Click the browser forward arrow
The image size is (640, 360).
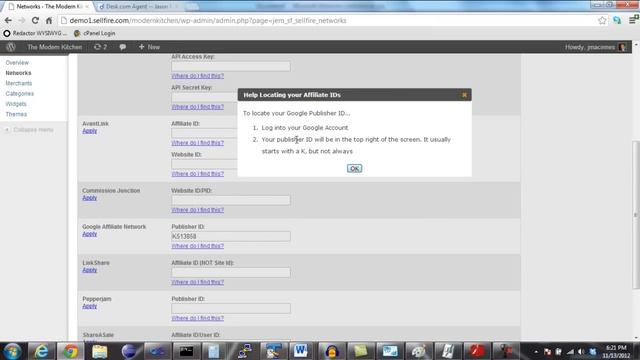click(22, 20)
